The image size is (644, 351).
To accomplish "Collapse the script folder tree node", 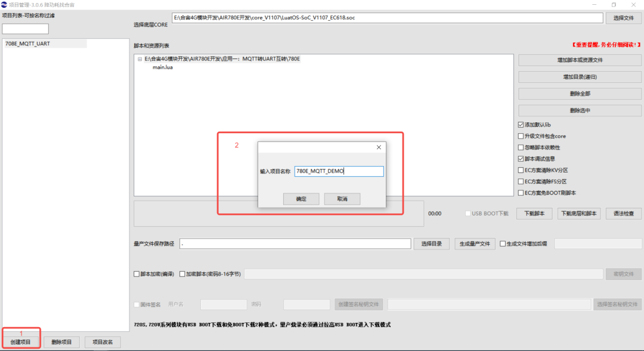I will [x=140, y=59].
